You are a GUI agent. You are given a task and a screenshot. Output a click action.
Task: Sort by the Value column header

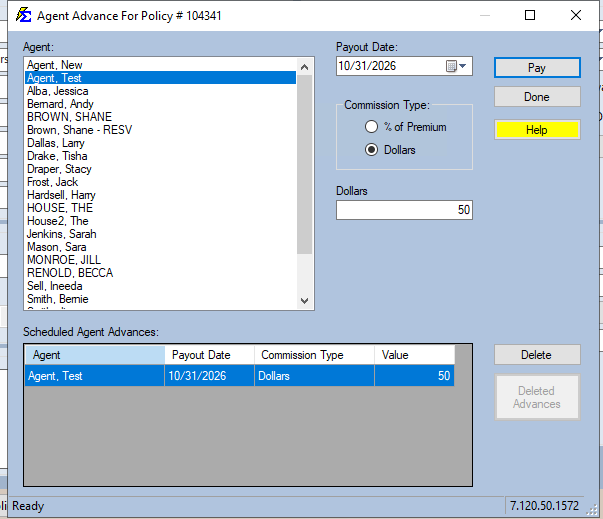[x=415, y=355]
